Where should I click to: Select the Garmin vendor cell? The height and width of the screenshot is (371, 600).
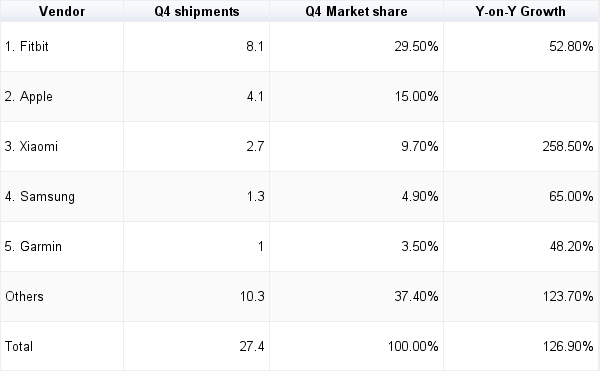click(62, 246)
